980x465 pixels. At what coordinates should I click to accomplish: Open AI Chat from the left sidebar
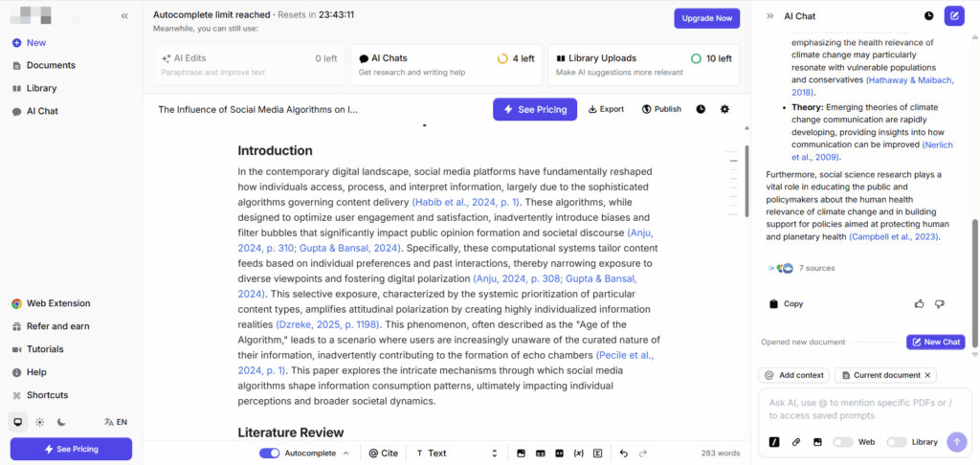click(x=35, y=111)
